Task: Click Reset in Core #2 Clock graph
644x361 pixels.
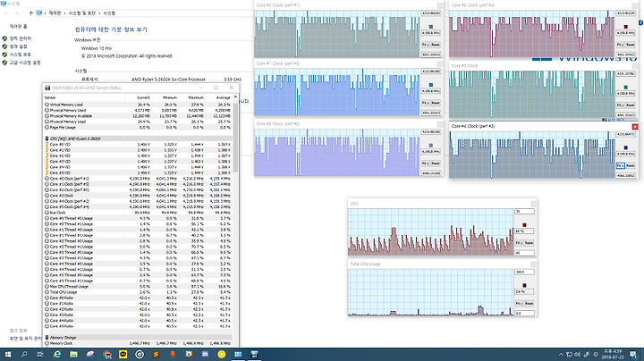Action: click(x=436, y=163)
